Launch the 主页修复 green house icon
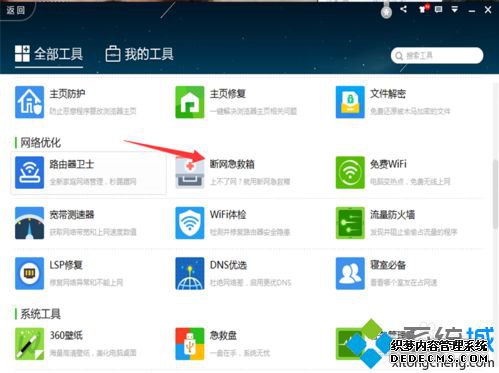Screen dimensions: 499x373 (190, 102)
